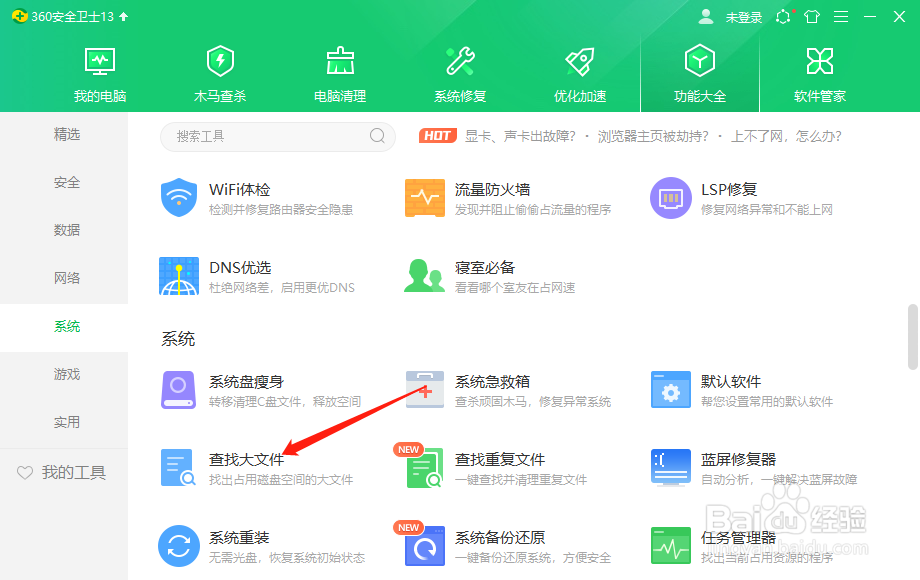Click the 蓝屏修复器 blue screen icon
This screenshot has width=920, height=580.
tap(671, 467)
